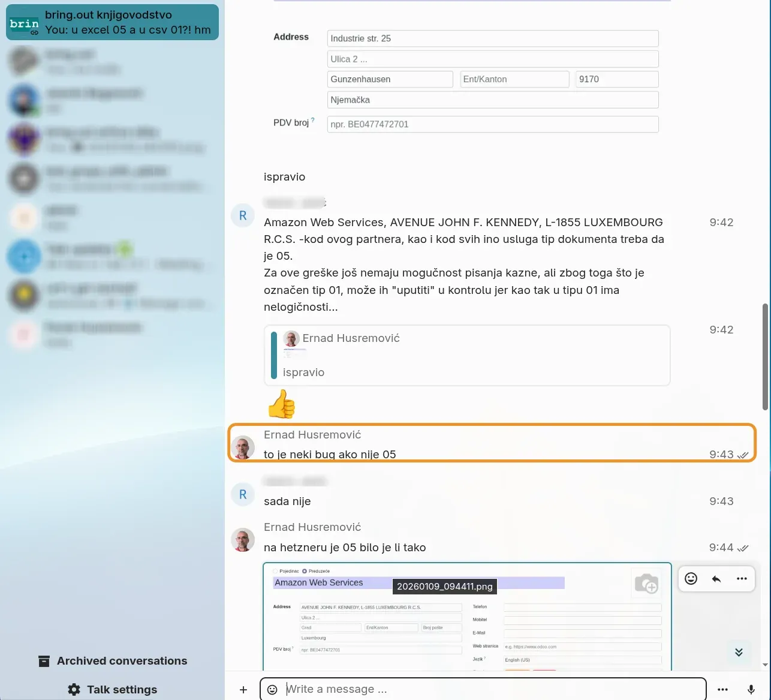Screen dimensions: 771x700
Task: Add reaction using the smiley icon
Action: coord(691,579)
